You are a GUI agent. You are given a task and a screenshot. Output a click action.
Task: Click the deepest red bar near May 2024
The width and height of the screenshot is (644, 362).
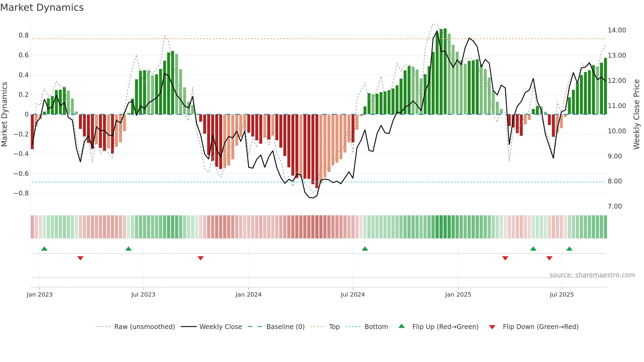tap(317, 151)
